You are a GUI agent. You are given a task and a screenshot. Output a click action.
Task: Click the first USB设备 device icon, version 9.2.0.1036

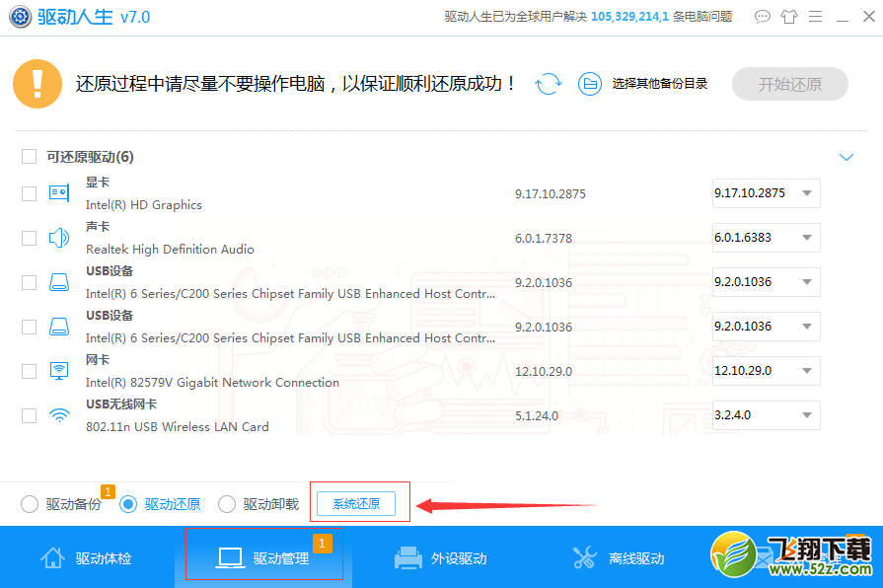(59, 282)
